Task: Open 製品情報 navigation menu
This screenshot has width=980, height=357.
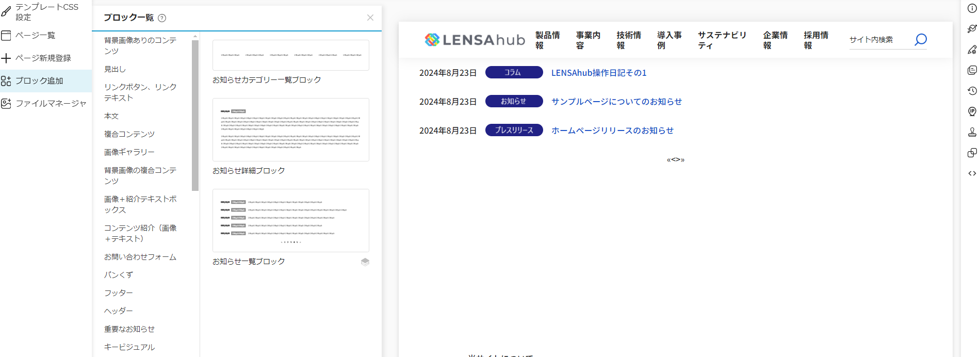Action: click(x=547, y=40)
